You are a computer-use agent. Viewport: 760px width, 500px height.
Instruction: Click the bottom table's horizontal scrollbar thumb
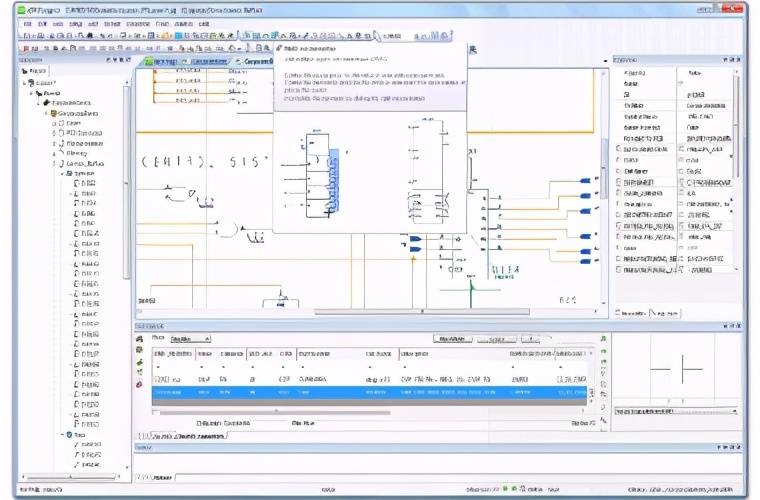275,413
